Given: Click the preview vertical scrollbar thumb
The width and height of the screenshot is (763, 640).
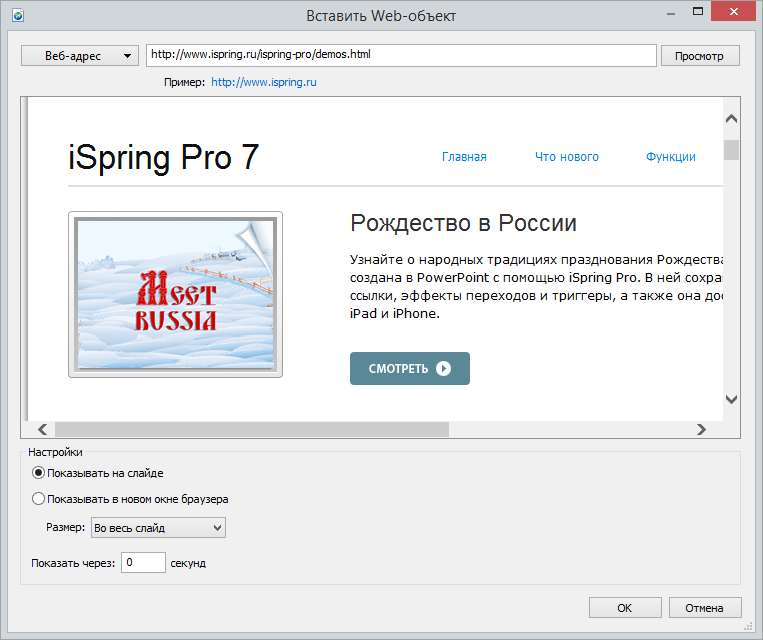Looking at the screenshot, I should coord(731,150).
